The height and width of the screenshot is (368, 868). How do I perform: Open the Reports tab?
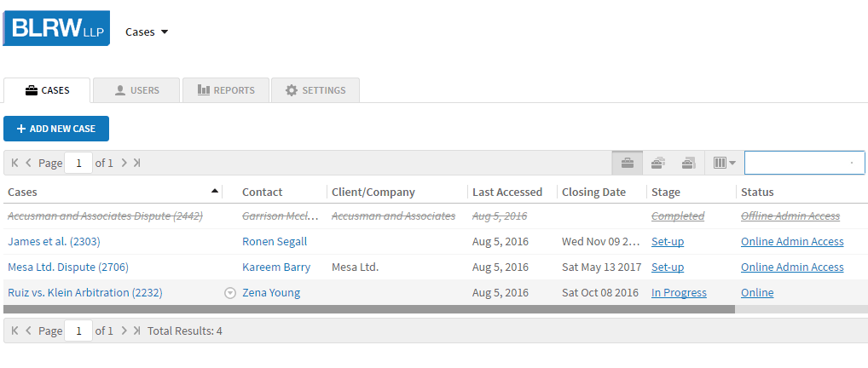pos(226,90)
